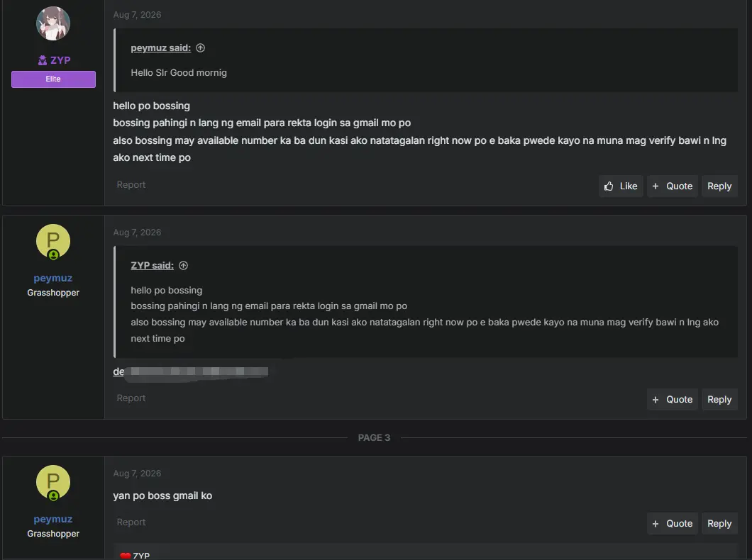The width and height of the screenshot is (752, 560).
Task: Click the purple Elite badge under ZYP
Action: click(53, 79)
